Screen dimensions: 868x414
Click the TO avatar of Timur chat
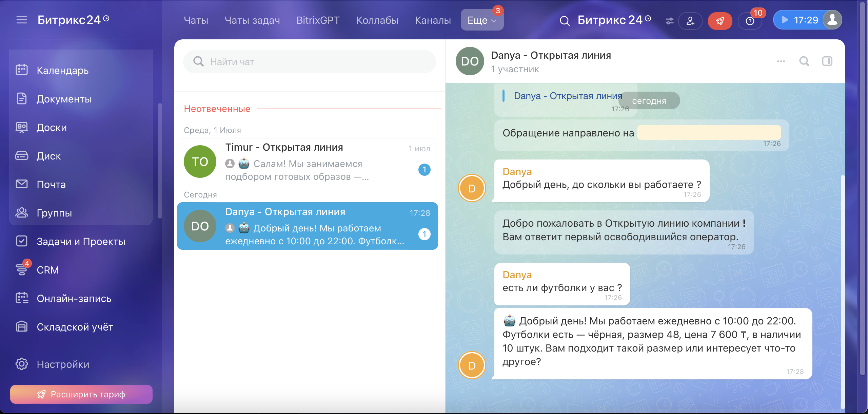tap(200, 162)
